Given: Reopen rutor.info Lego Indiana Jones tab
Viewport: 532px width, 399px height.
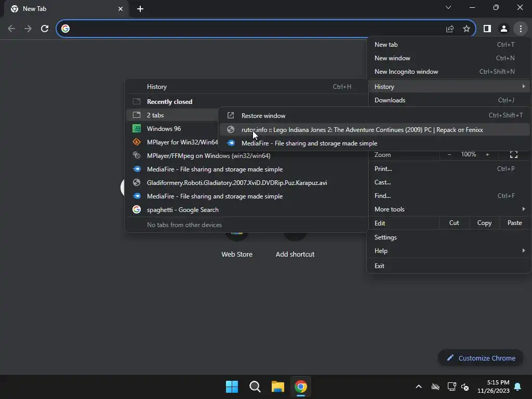Looking at the screenshot, I should pyautogui.click(x=375, y=129).
